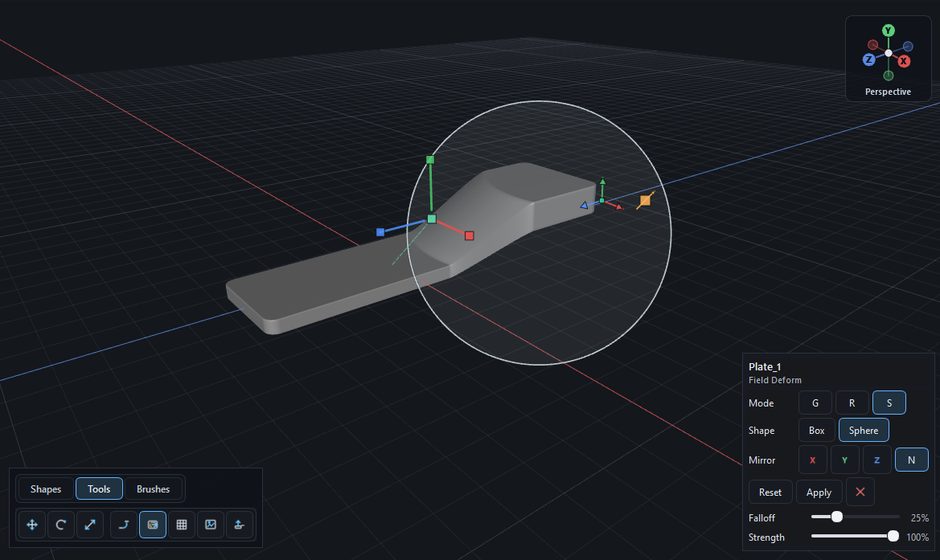Enable Mirror on Z axis
The height and width of the screenshot is (560, 940).
[x=876, y=460]
